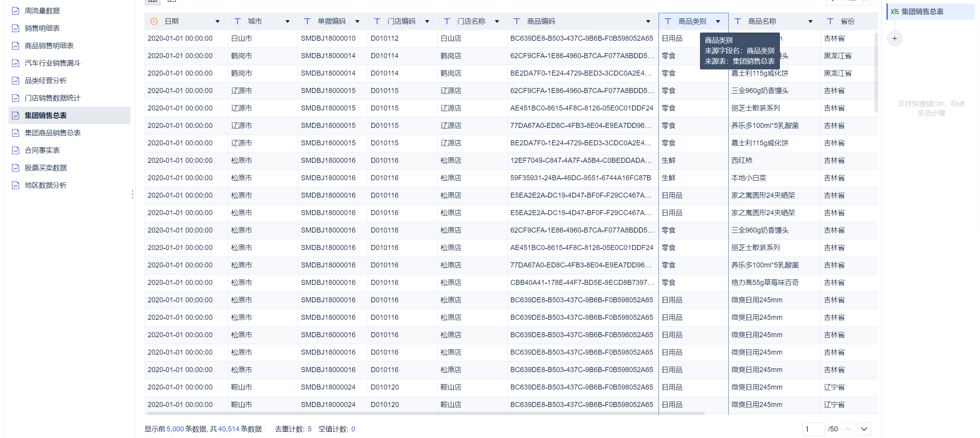This screenshot has width=980, height=438.
Task: Open the 商品类别 column dropdown arrow
Action: click(x=718, y=22)
